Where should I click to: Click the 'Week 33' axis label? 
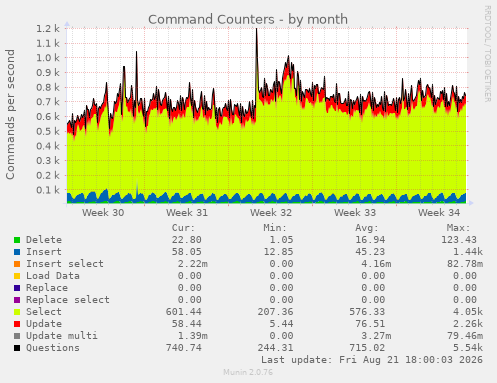[x=355, y=213]
